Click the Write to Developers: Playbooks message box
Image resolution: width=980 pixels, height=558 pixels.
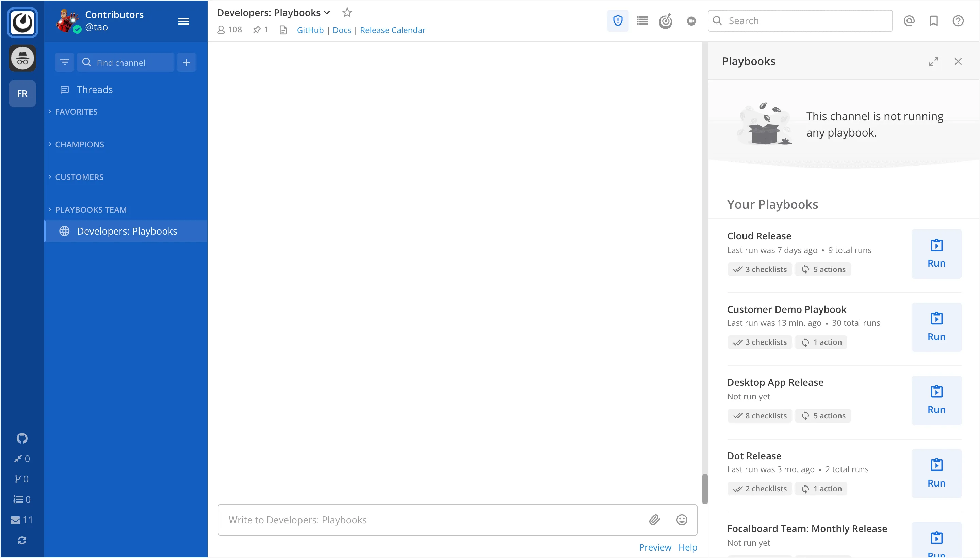(457, 520)
